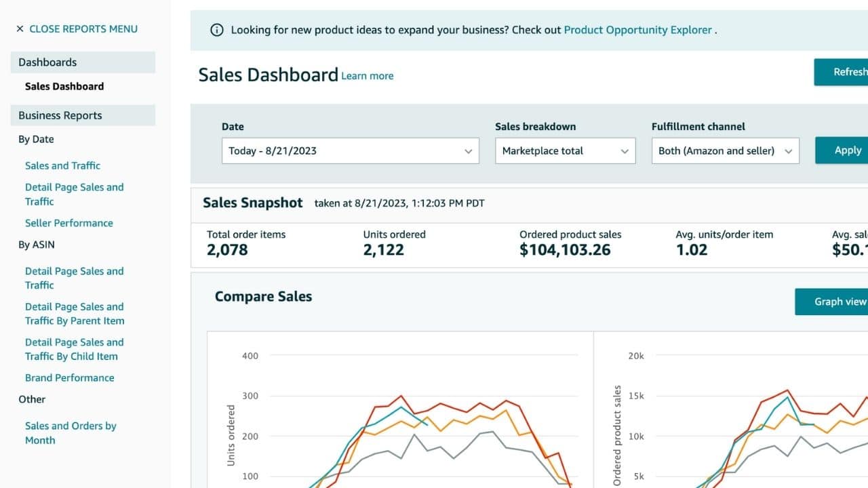Select Sales Dashboard in the sidebar

64,86
